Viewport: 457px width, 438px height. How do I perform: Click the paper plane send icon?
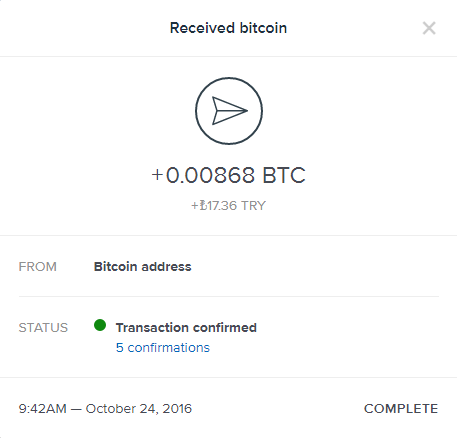pyautogui.click(x=229, y=111)
